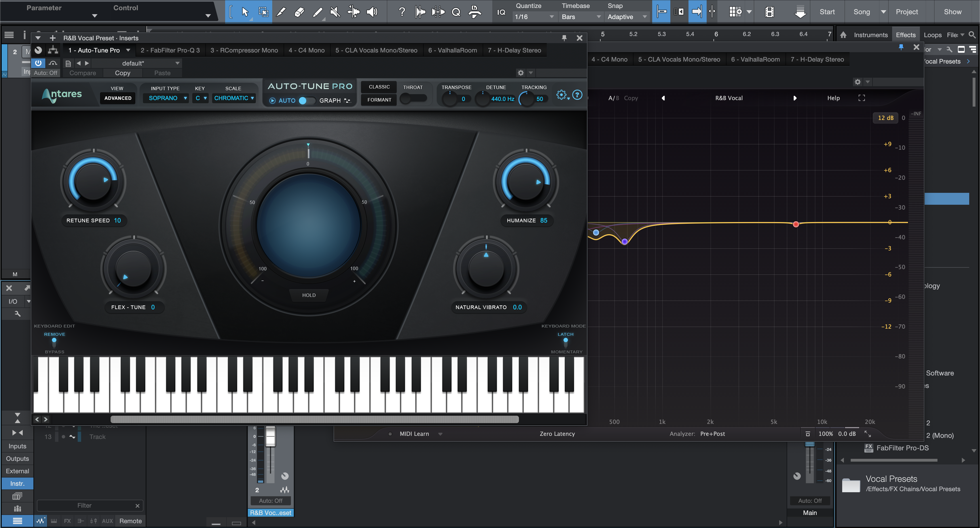Click the Retune Speed knob

coord(93,181)
